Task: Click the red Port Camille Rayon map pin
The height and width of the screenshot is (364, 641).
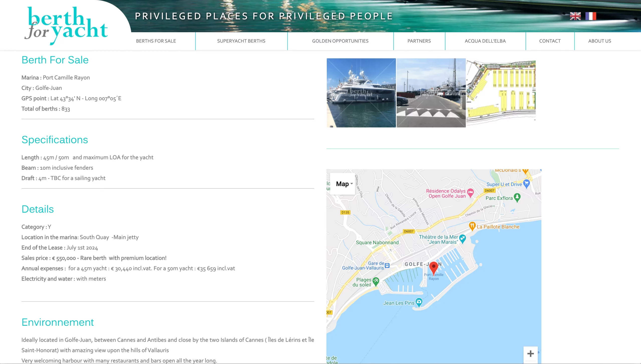Action: [x=434, y=269]
